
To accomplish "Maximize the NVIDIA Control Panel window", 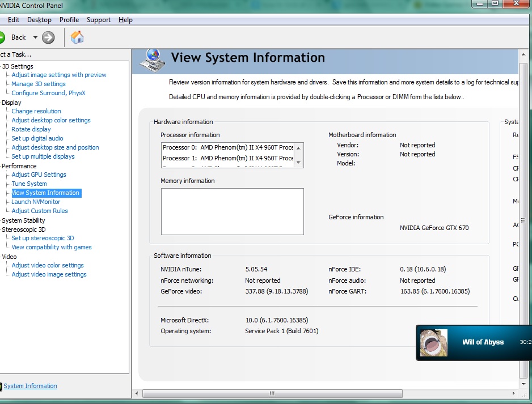I will [495, 3].
